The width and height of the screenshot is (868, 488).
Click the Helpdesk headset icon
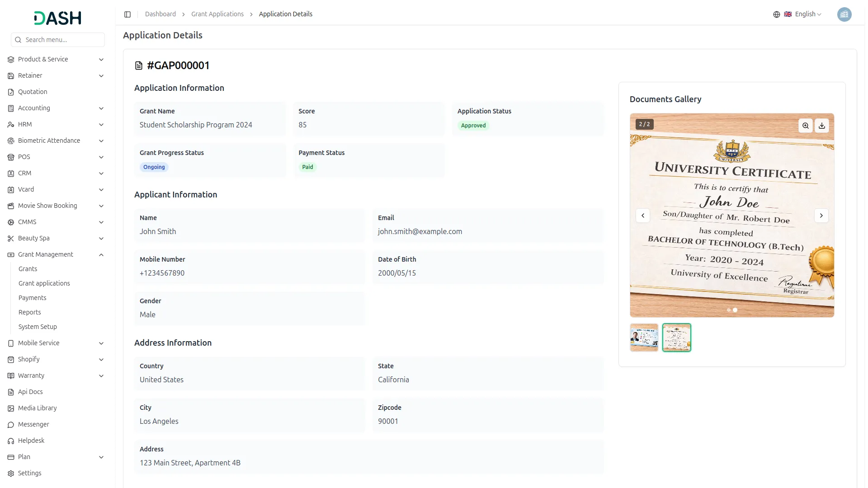11,441
